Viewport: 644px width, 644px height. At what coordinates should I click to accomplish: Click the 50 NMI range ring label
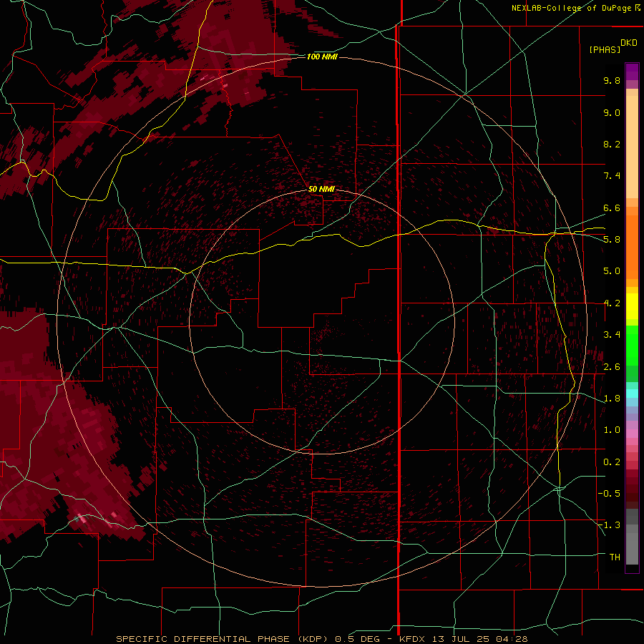click(x=321, y=189)
